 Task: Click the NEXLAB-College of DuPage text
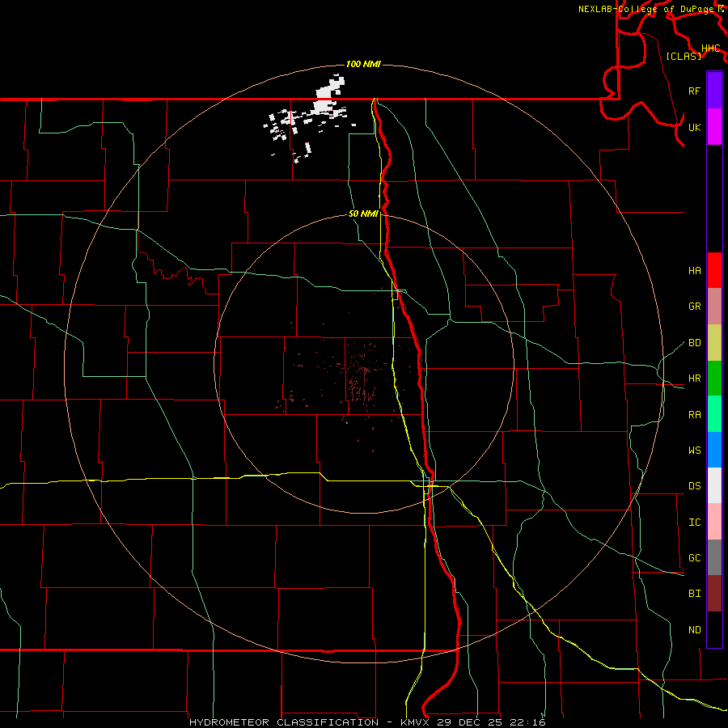(647, 9)
